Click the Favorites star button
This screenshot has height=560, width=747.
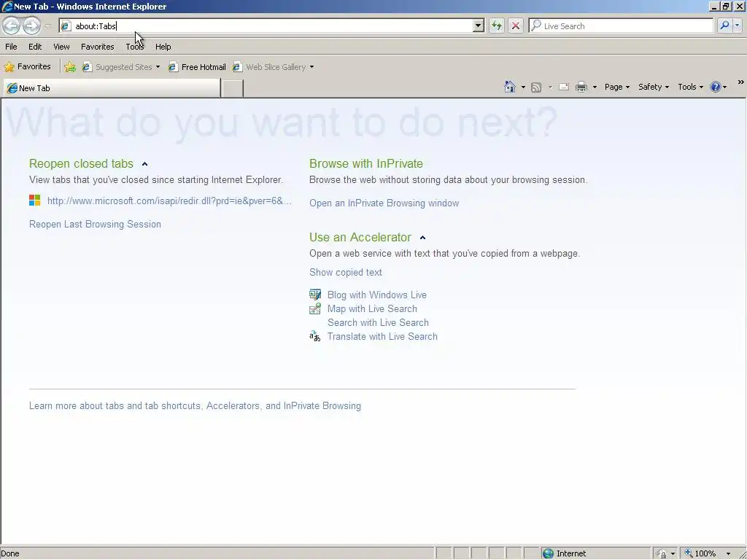[x=27, y=66]
